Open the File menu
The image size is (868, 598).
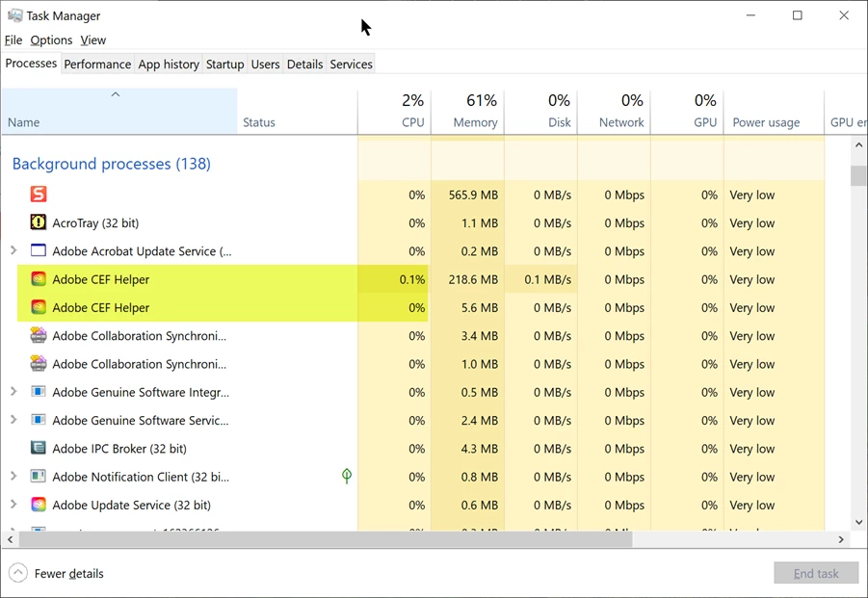tap(13, 39)
